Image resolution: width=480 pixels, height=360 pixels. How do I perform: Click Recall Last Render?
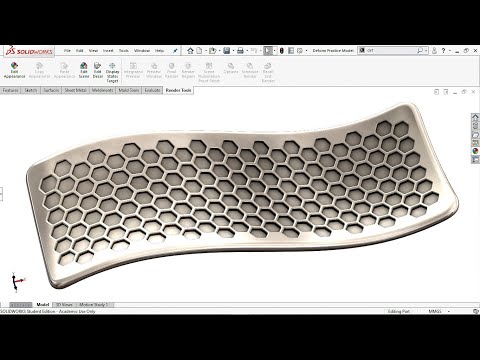[268, 72]
